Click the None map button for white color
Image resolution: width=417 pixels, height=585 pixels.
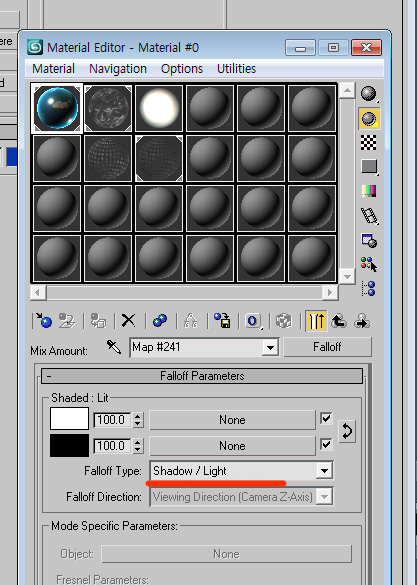coord(232,420)
